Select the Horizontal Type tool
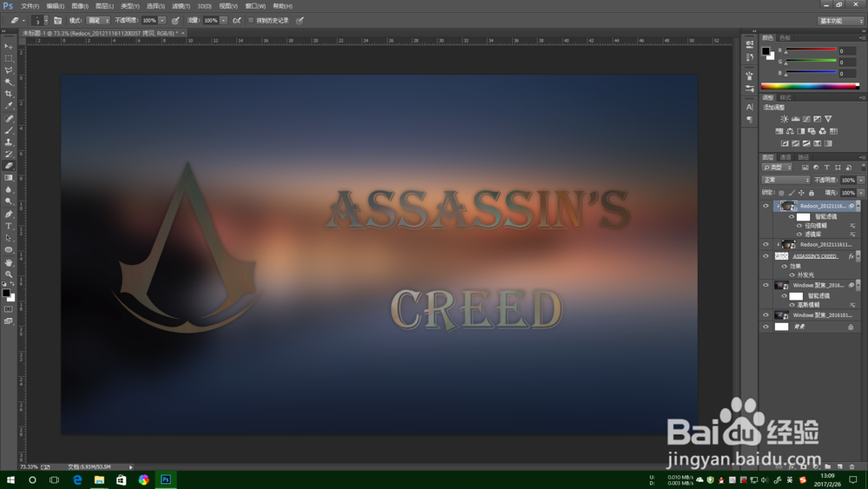This screenshot has height=489, width=868. (9, 226)
